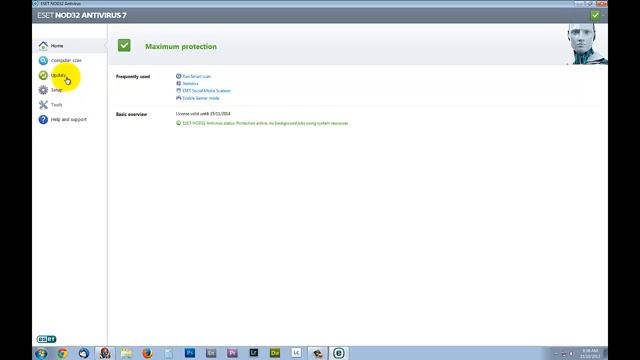The width and height of the screenshot is (640, 360).
Task: Click the large green Maximum protection checkmark
Action: click(x=124, y=45)
